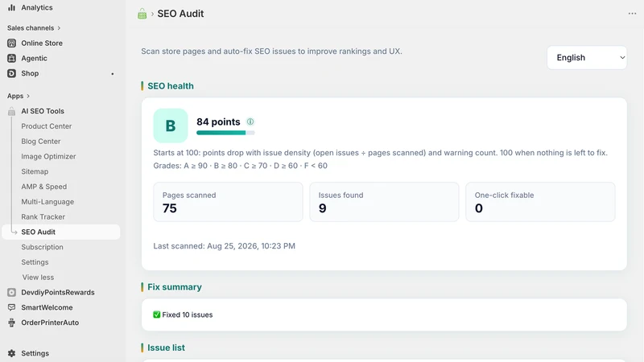Viewport: 644px width, 362px height.
Task: Click the 84 points score text
Action: (218, 122)
